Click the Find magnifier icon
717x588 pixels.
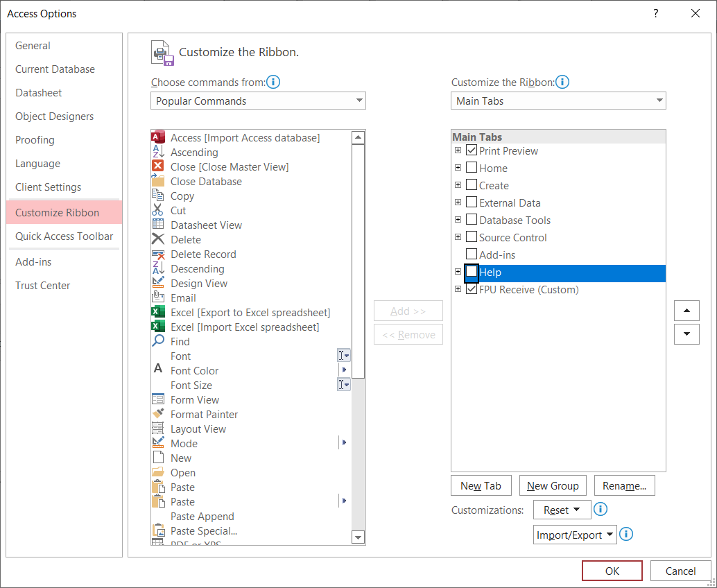pyautogui.click(x=158, y=342)
